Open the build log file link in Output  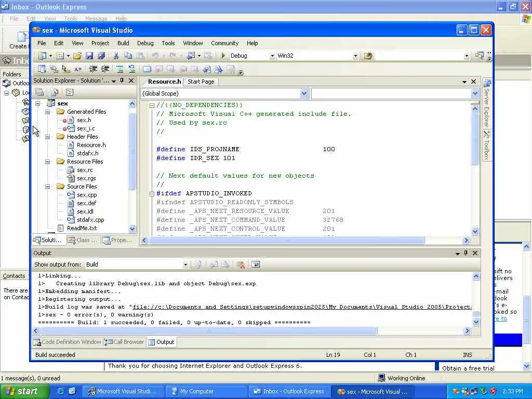point(302,307)
